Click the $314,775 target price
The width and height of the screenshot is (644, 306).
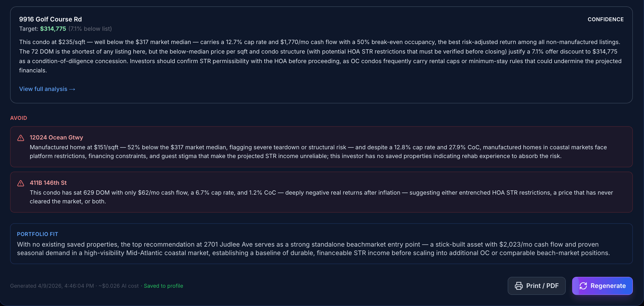[53, 29]
